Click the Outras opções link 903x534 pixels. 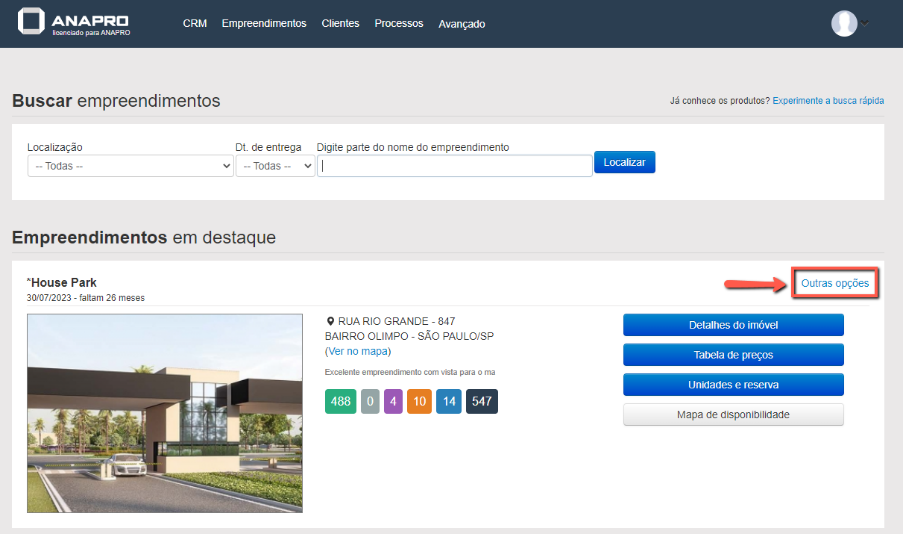point(834,283)
